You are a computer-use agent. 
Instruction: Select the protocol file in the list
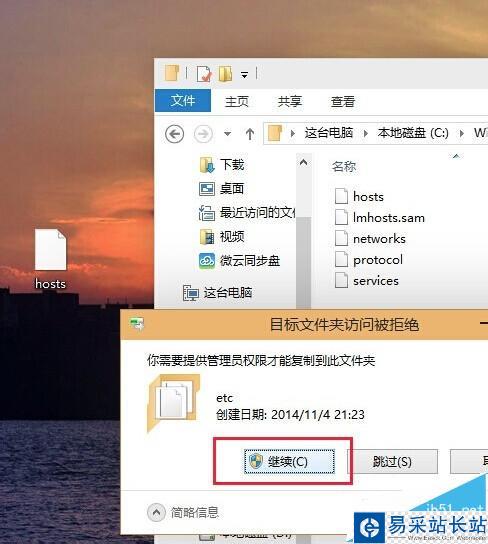pos(369,260)
